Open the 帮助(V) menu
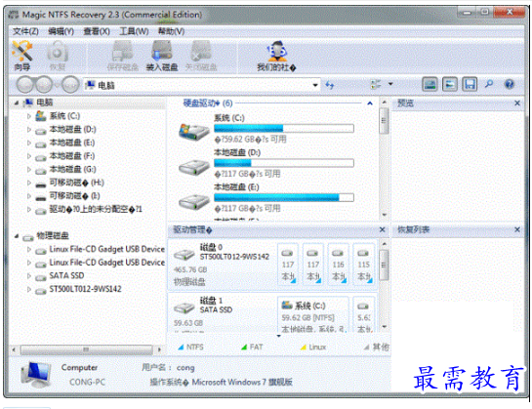Viewport: 532px width, 409px height. pyautogui.click(x=172, y=31)
